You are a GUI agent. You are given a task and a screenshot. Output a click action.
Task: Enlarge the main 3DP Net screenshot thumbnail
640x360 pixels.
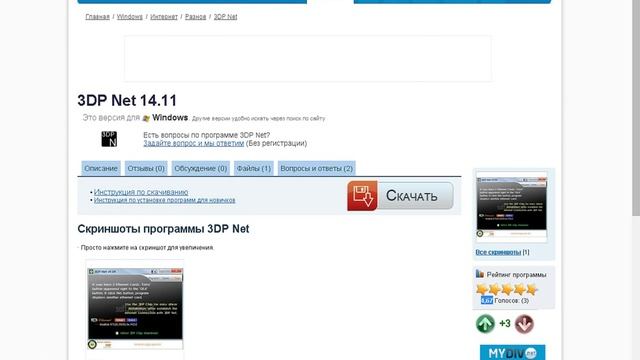(x=135, y=309)
